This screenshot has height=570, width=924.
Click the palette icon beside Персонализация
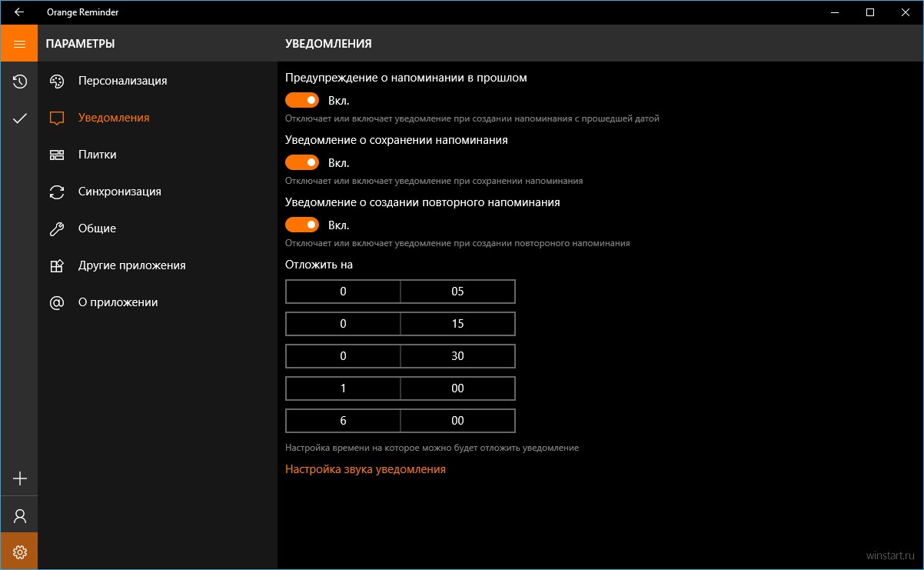57,82
